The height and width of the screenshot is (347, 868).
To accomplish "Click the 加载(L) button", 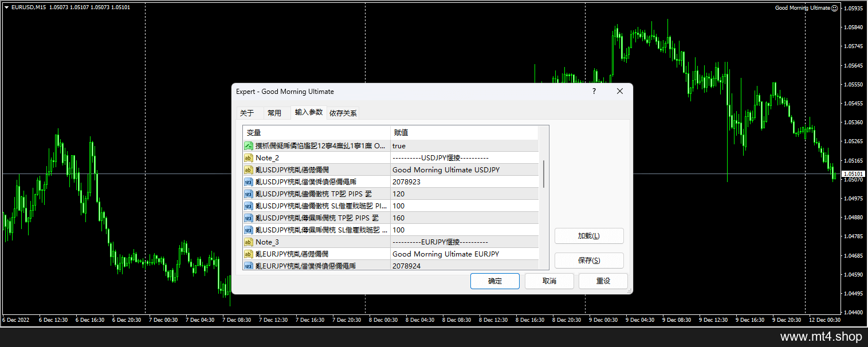I will pos(589,236).
